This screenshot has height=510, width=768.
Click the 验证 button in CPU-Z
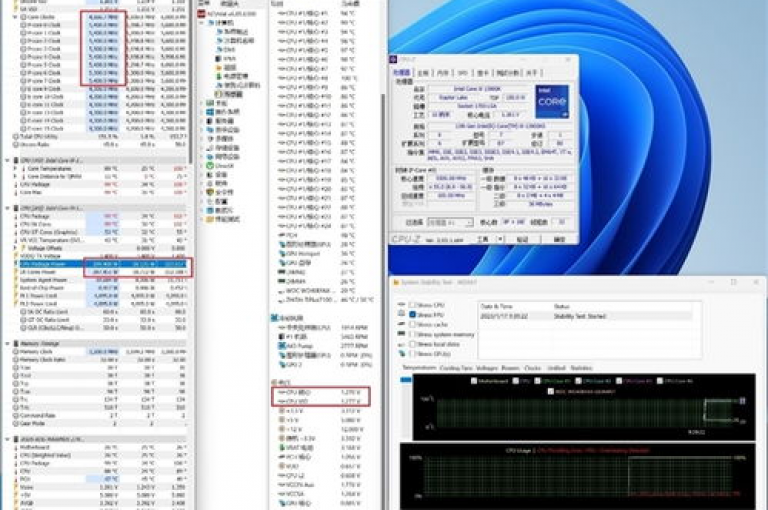pos(522,240)
